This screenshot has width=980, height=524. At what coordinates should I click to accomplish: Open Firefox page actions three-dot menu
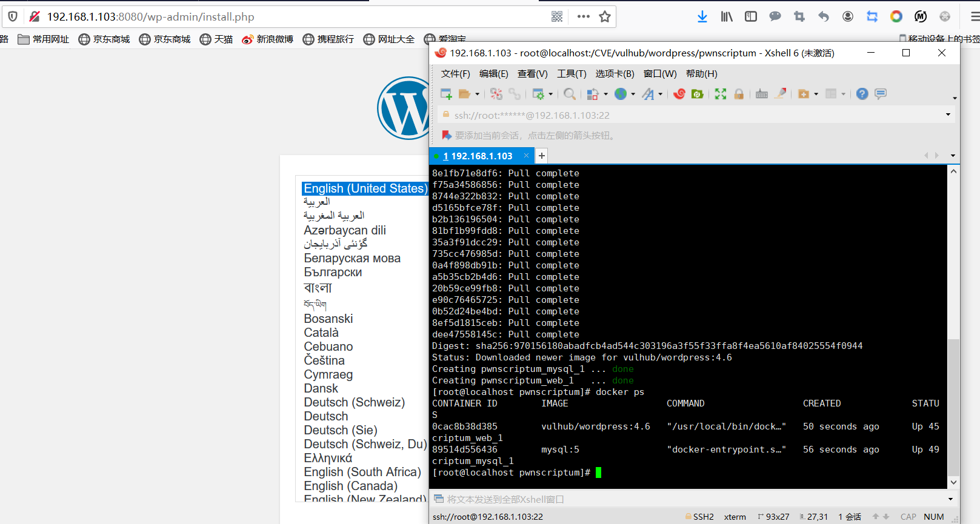pos(584,17)
